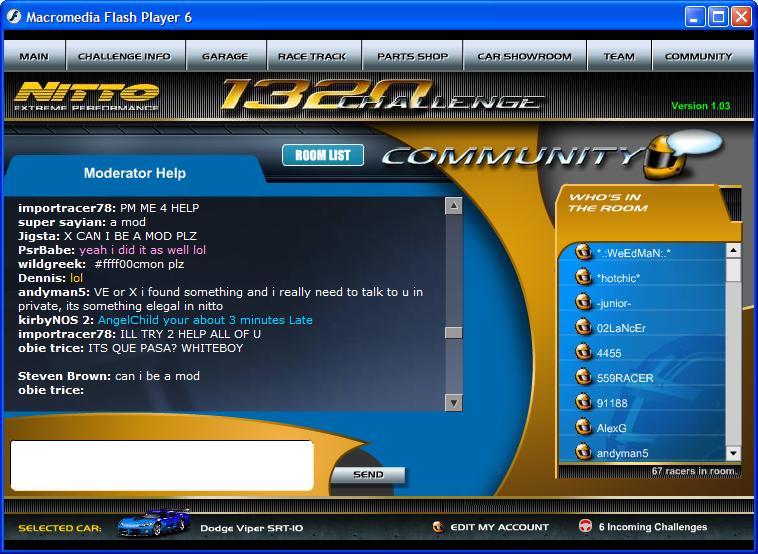Open 6 Incoming Challenges link
Screen dimensions: 758x554
click(653, 527)
